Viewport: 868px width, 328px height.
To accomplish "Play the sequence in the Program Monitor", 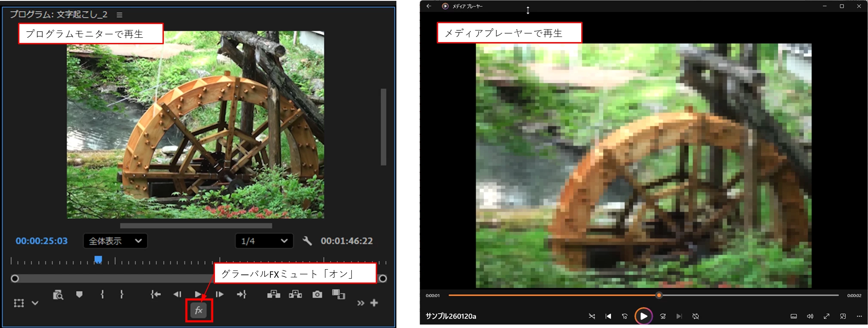I will click(x=198, y=295).
